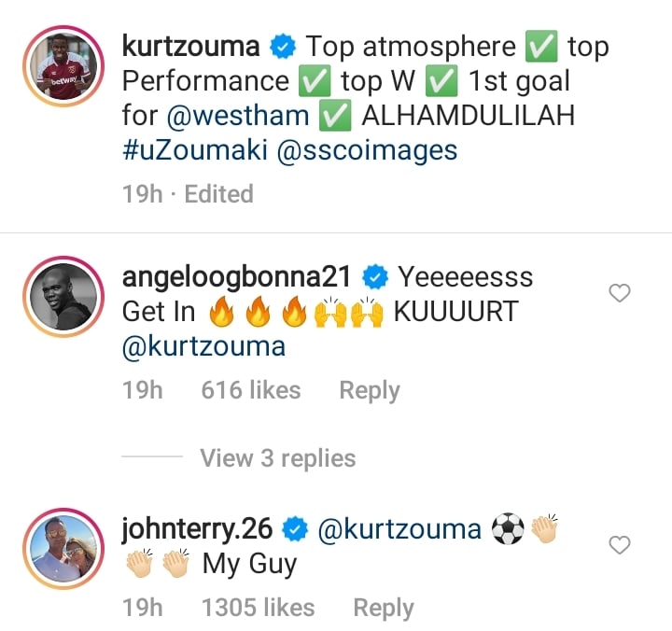The height and width of the screenshot is (631, 672).
Task: Tap kurtzouma's verified badge icon
Action: click(x=283, y=47)
